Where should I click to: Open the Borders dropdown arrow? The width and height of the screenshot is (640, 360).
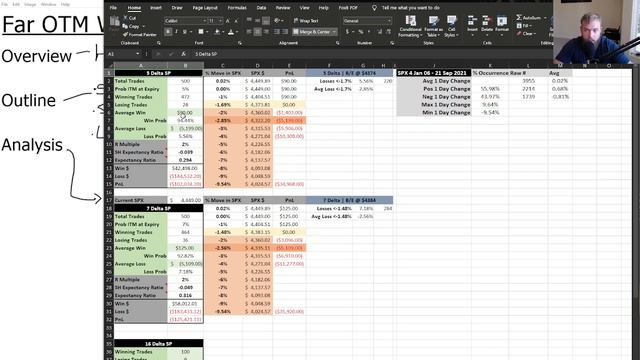[x=207, y=32]
